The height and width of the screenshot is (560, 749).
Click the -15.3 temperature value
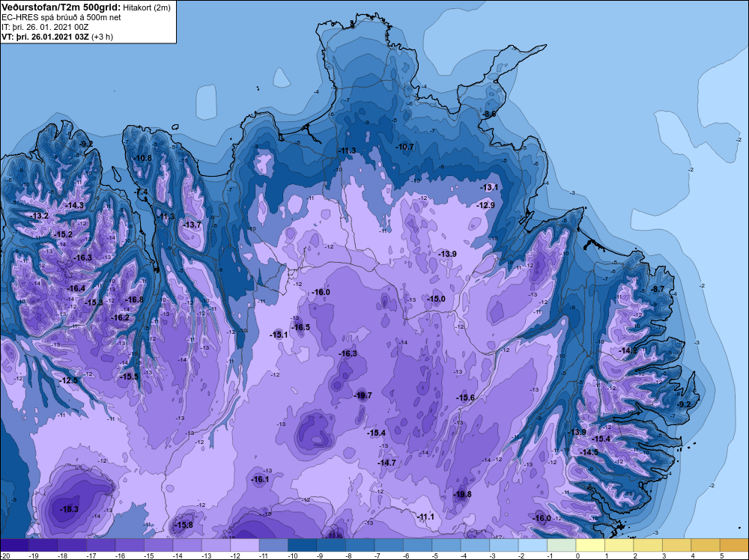click(x=94, y=302)
